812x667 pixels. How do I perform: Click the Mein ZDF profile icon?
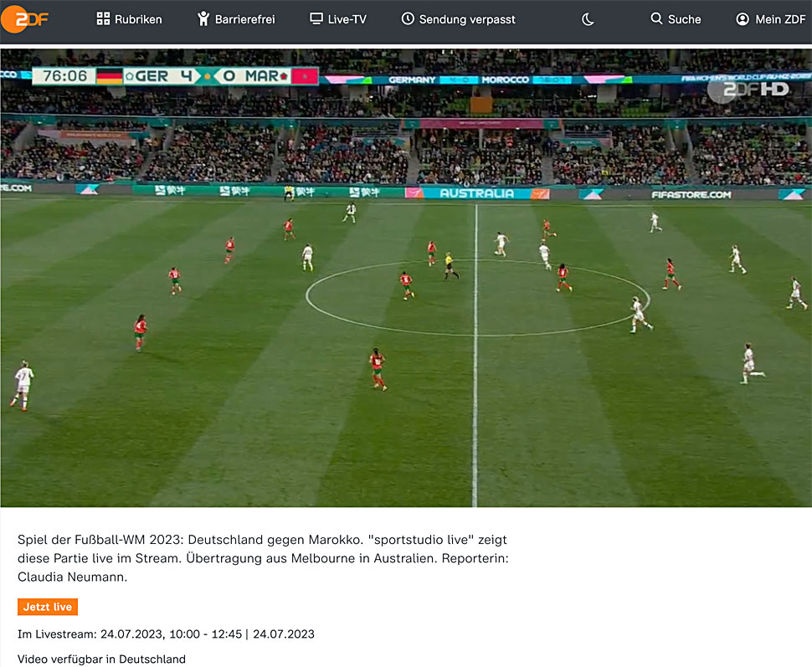coord(742,19)
